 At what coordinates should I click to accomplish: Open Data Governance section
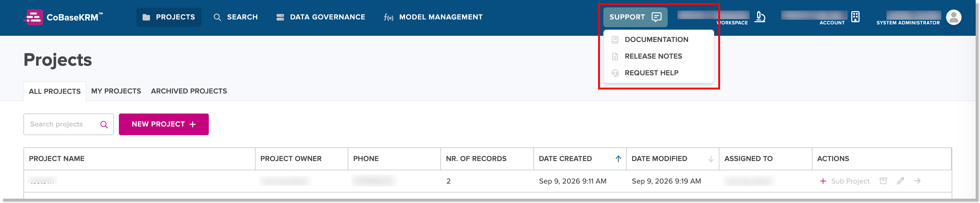(x=320, y=17)
